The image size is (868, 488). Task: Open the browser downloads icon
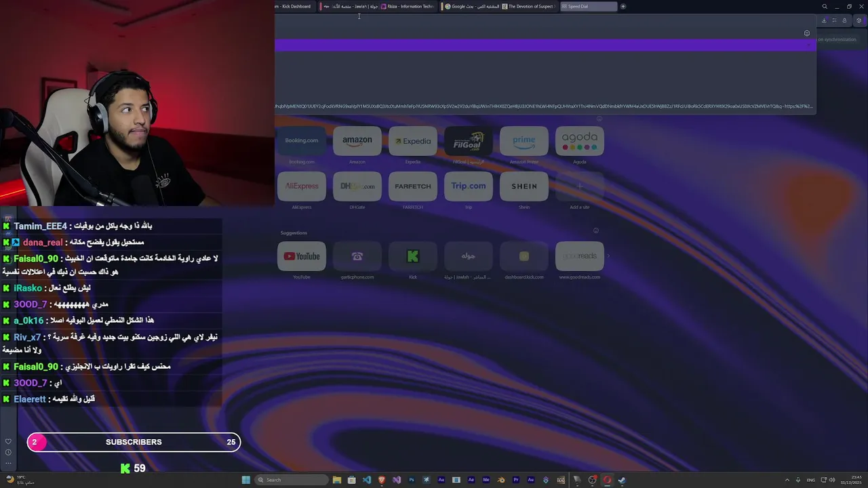tap(824, 20)
